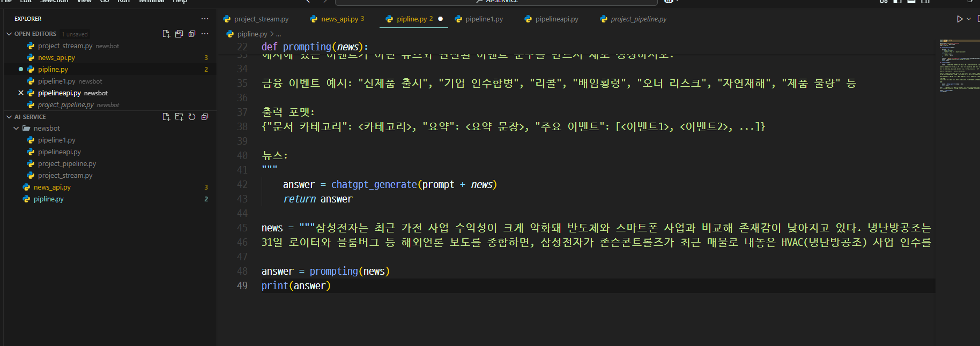
Task: Click 'answer = prompting(news)' on line 48
Action: [325, 271]
